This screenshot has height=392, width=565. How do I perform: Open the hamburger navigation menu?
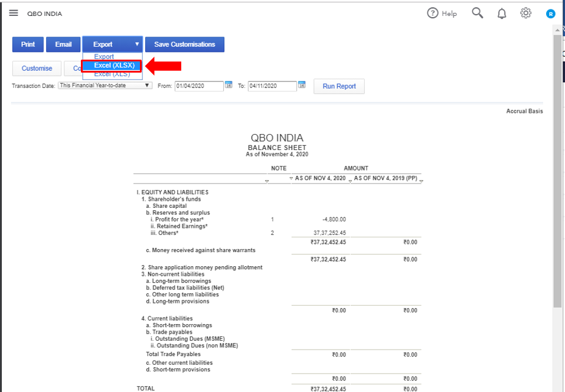(x=14, y=14)
